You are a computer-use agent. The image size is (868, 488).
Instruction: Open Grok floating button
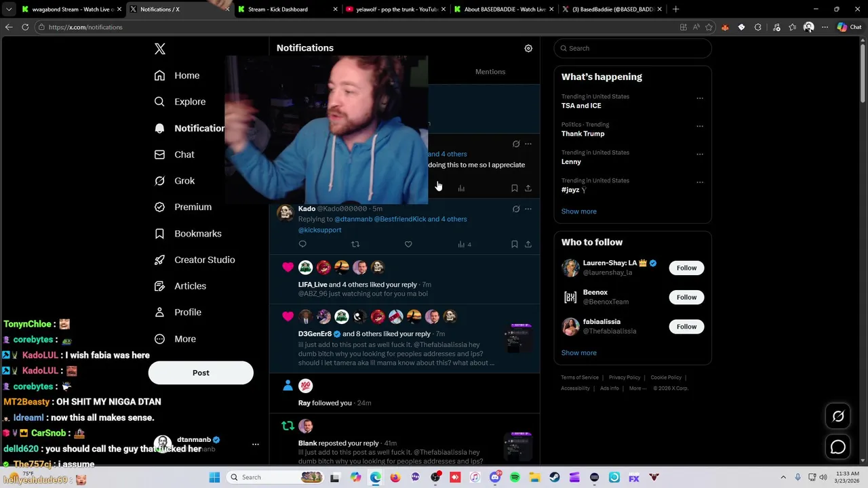coord(838,417)
